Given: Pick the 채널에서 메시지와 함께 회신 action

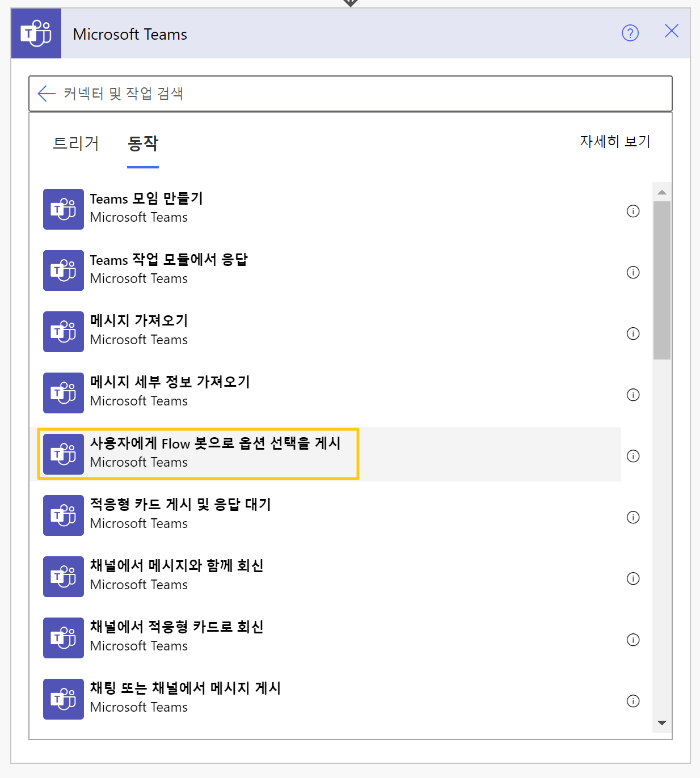Looking at the screenshot, I should (x=326, y=577).
